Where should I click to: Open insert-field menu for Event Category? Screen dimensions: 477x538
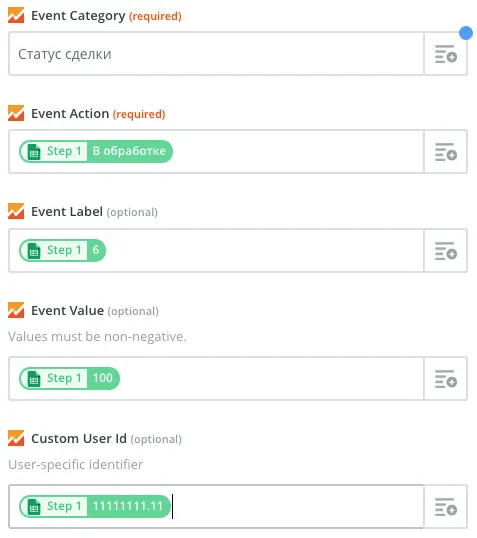tap(445, 54)
